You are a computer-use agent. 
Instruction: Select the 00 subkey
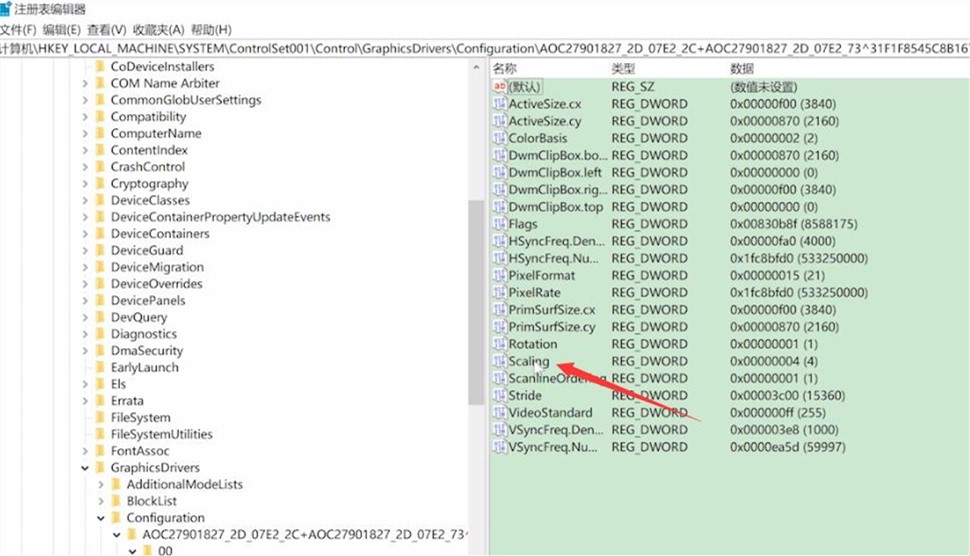pos(165,550)
